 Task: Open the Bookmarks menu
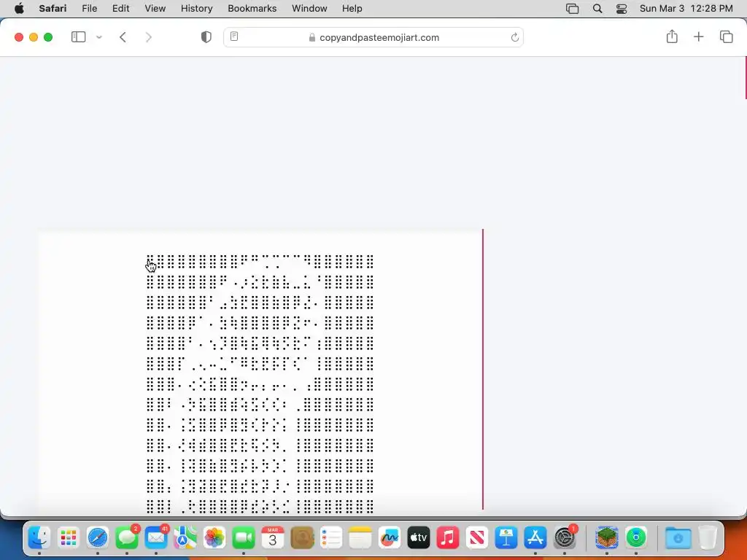pos(252,8)
